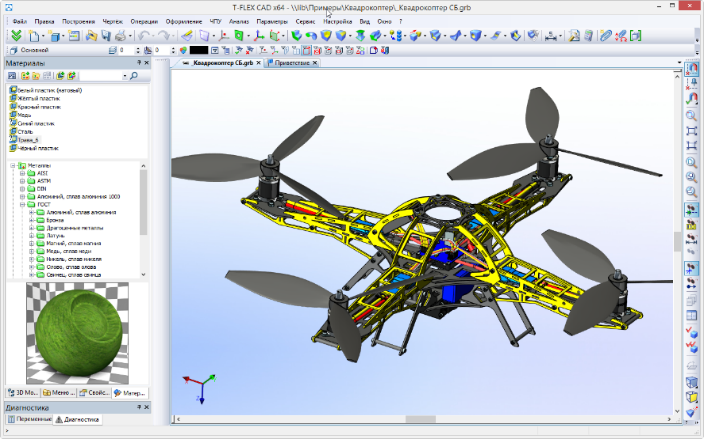Click the black color swatch in toolbar

click(199, 50)
